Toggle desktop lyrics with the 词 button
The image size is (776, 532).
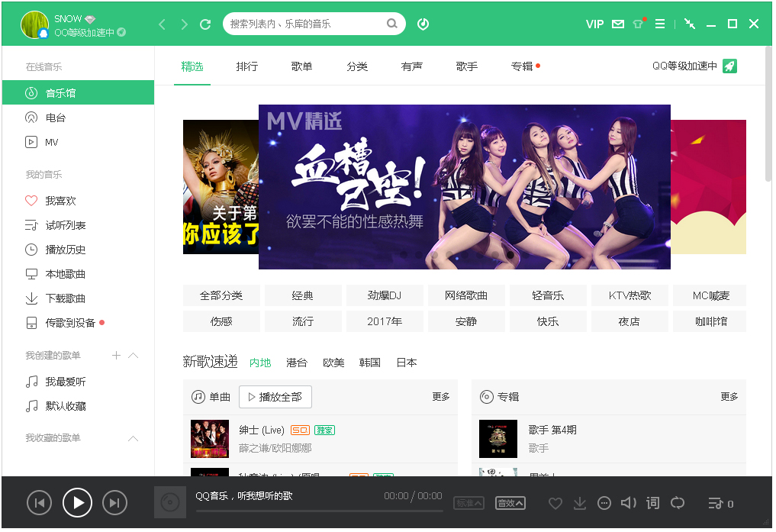coord(652,503)
